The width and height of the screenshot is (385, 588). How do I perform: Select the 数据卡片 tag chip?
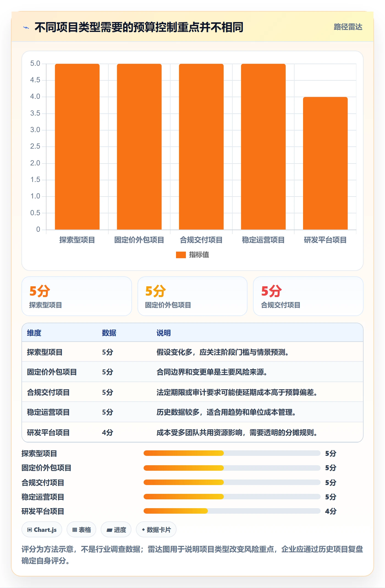click(x=156, y=530)
